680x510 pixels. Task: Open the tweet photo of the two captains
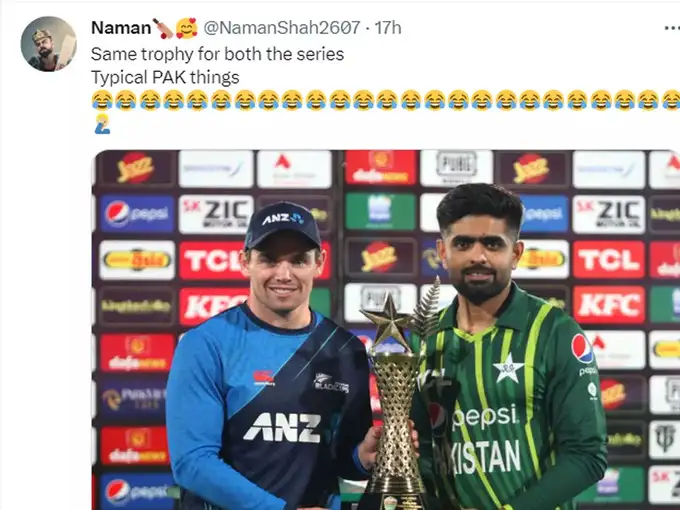386,330
